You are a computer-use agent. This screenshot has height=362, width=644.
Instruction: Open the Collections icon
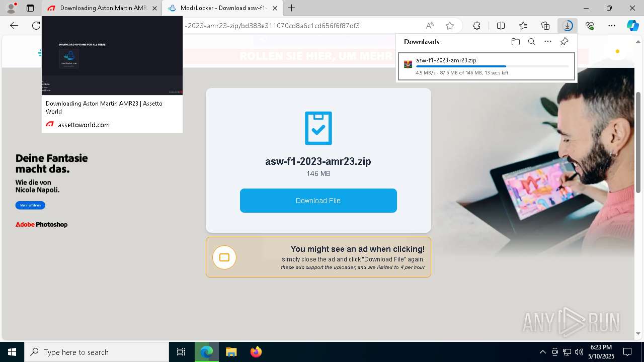(545, 26)
